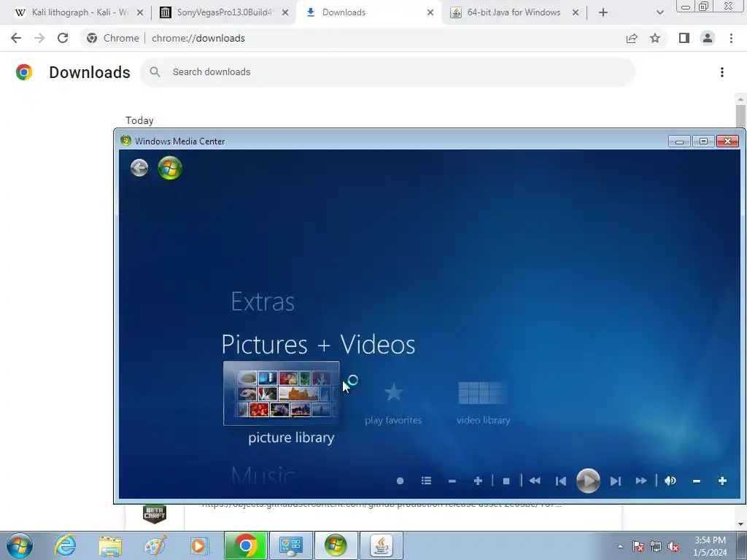Viewport: 747px width, 560px height.
Task: Go back in Chrome
Action: tap(16, 38)
